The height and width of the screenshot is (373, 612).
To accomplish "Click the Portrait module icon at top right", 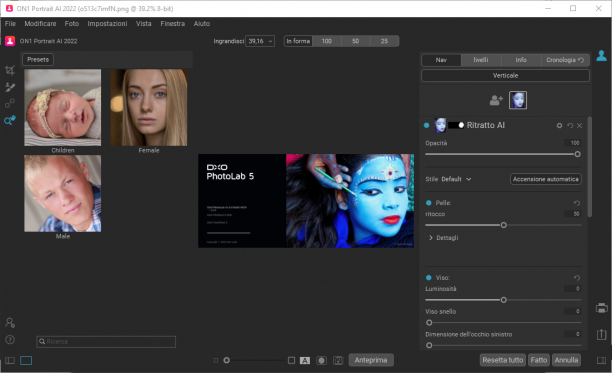I will tap(601, 56).
